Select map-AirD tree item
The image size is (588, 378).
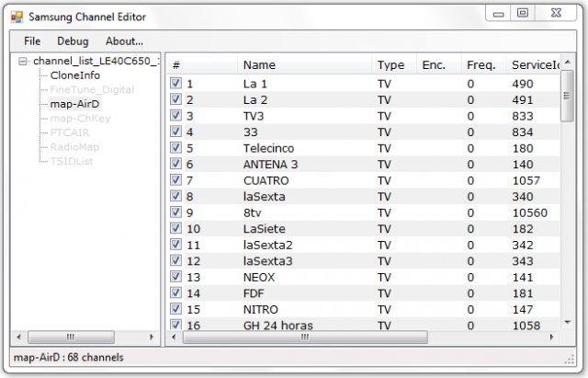pos(74,104)
